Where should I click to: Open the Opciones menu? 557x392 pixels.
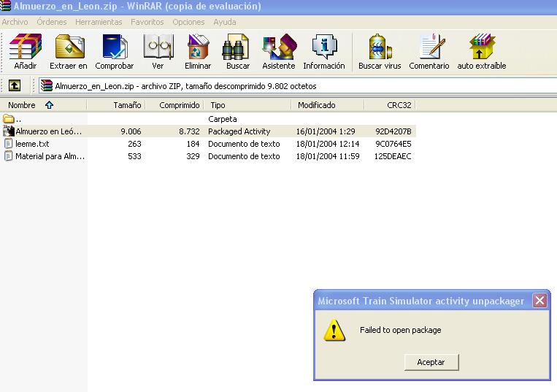[188, 22]
